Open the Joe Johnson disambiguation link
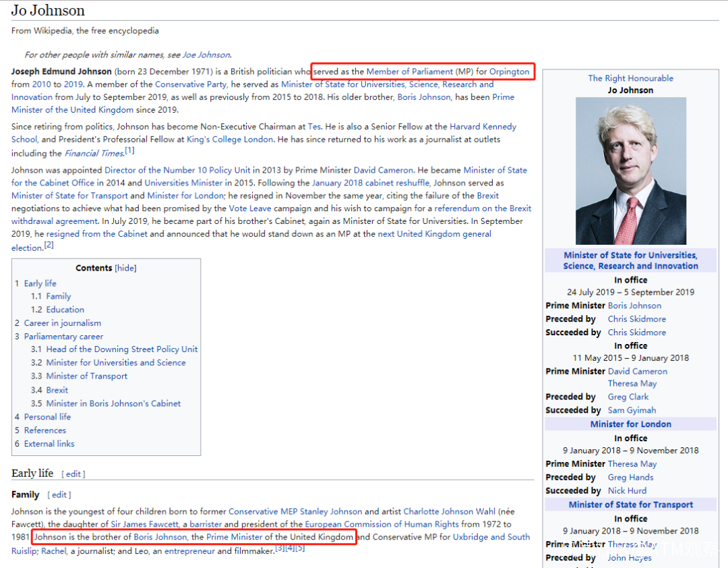Screen dimensions: 728x568 tap(206, 55)
